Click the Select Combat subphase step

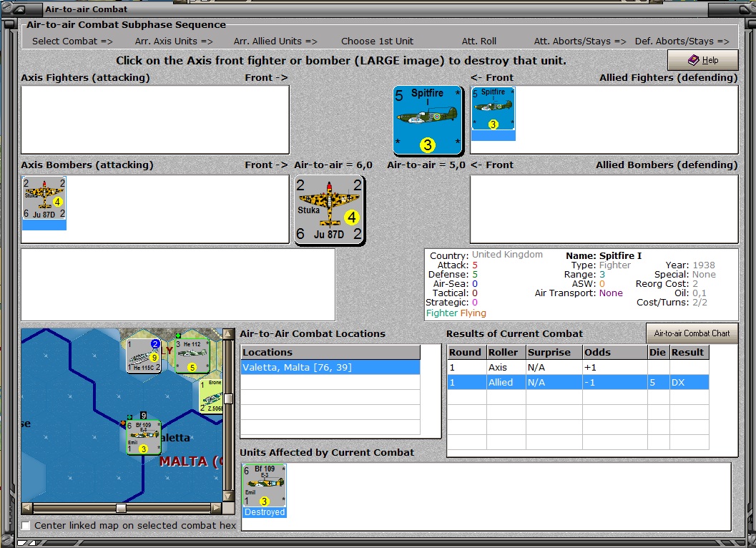click(x=72, y=41)
